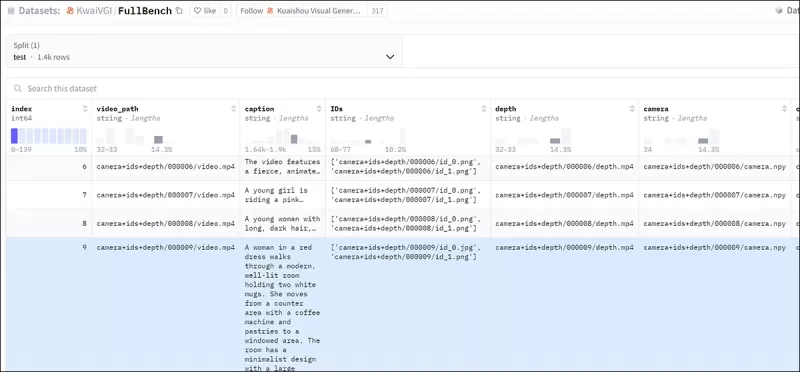
Task: Click caption 'A woman in a red dress'
Action: click(283, 304)
